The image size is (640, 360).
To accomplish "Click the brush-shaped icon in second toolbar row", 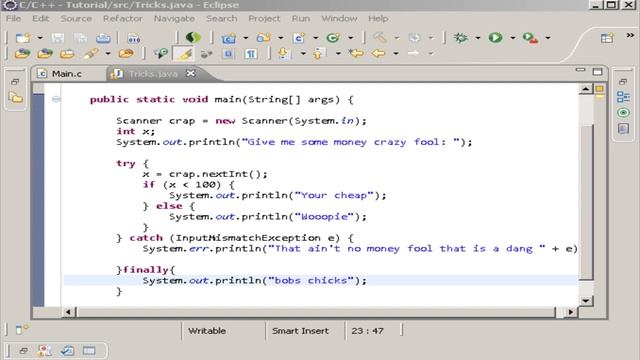I will (91, 53).
